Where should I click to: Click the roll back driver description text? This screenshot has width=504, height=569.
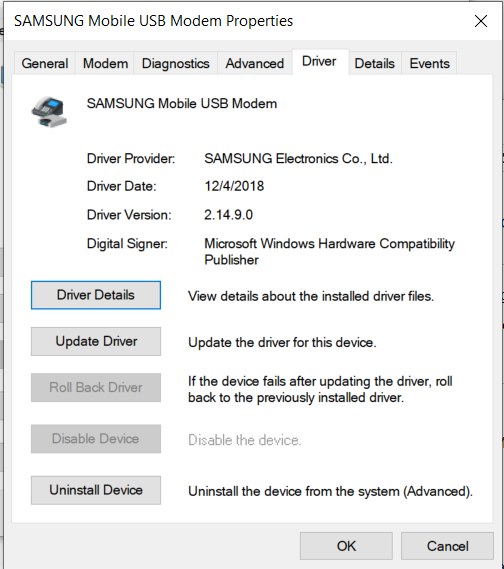tap(320, 389)
